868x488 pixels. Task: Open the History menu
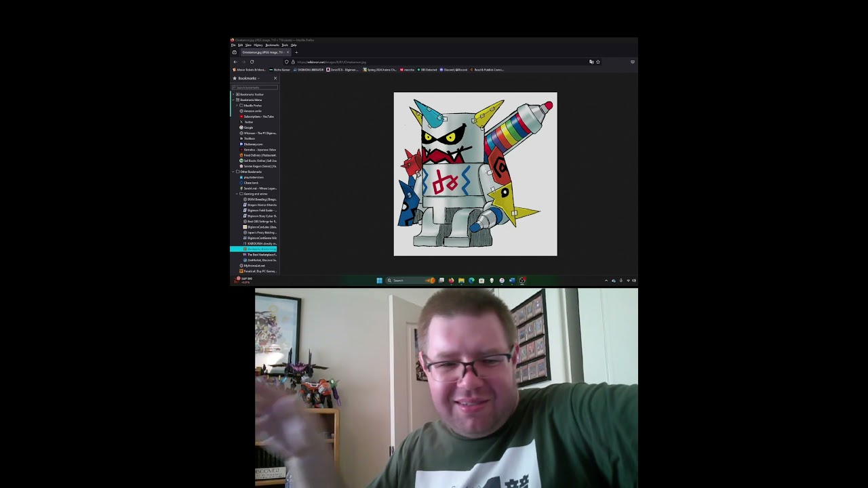click(x=258, y=45)
